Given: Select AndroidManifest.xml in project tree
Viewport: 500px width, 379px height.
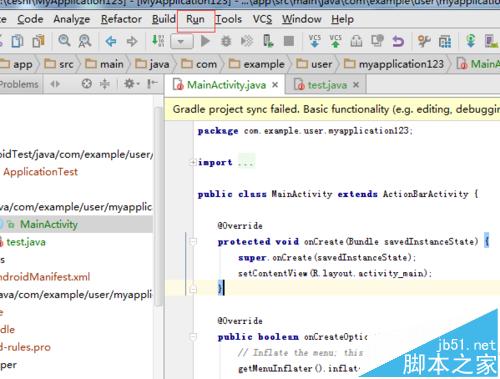Looking at the screenshot, I should 45,277.
